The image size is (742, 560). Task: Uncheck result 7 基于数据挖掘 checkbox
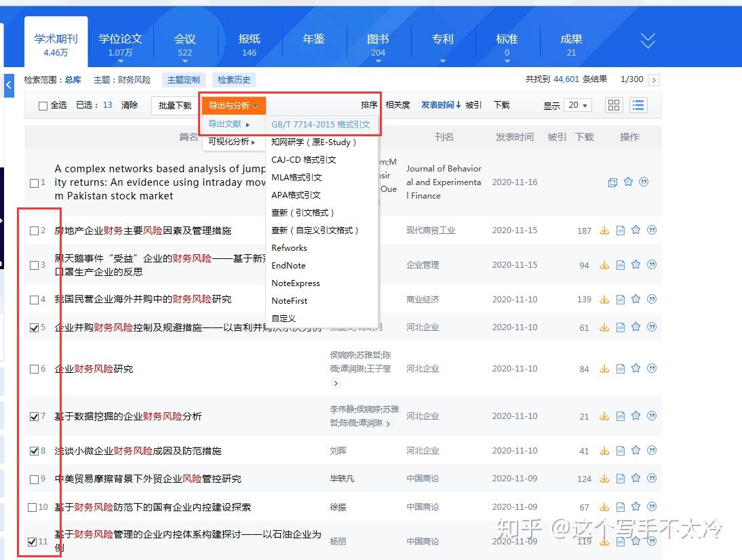pos(34,417)
